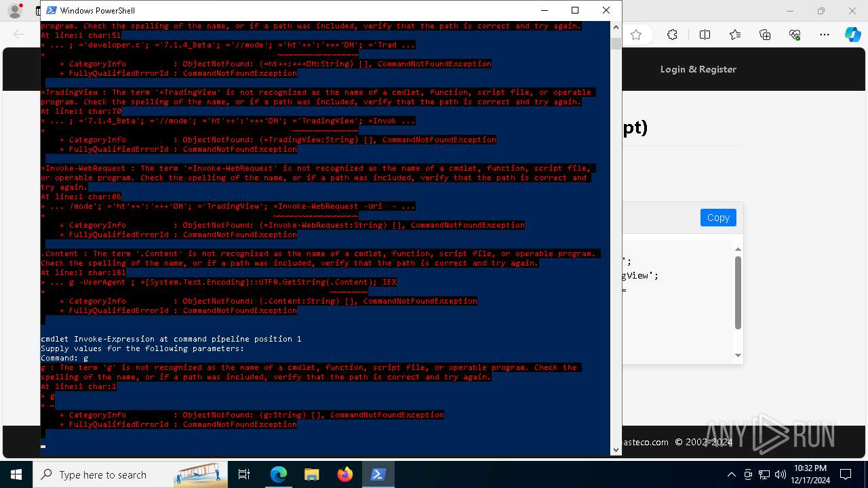Open Edge collections icon

coord(765,35)
